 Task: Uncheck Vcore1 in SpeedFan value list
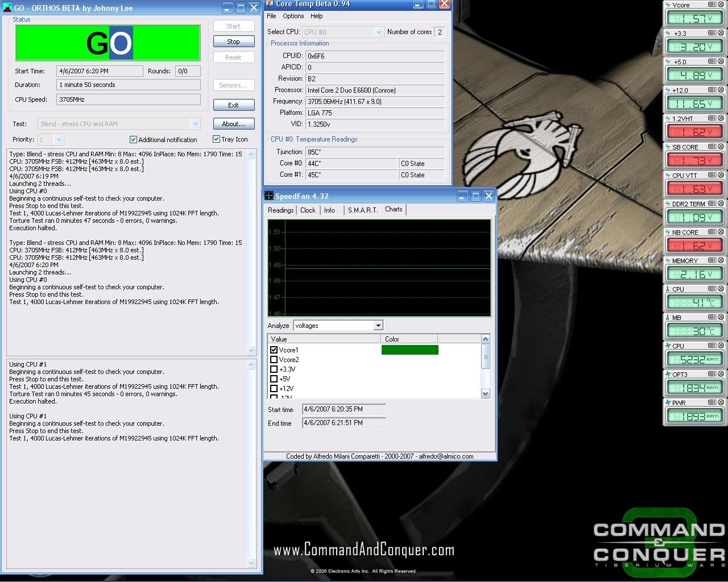pos(274,350)
